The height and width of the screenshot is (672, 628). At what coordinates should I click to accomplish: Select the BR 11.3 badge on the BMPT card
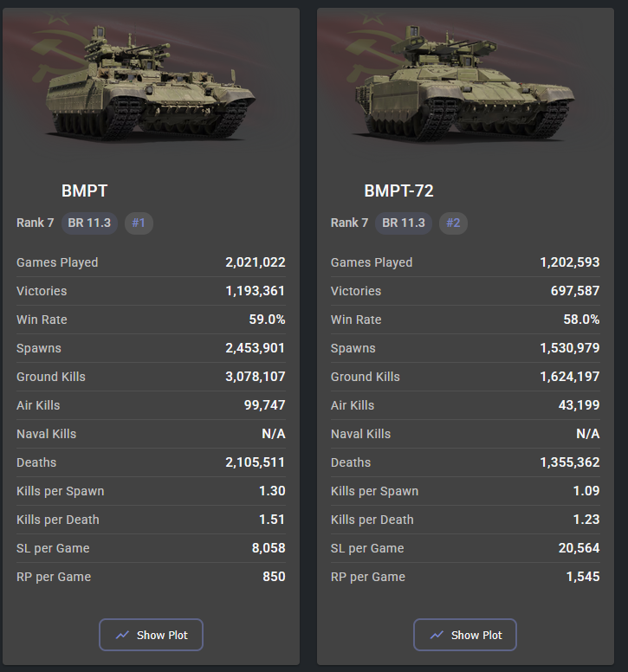pos(89,223)
